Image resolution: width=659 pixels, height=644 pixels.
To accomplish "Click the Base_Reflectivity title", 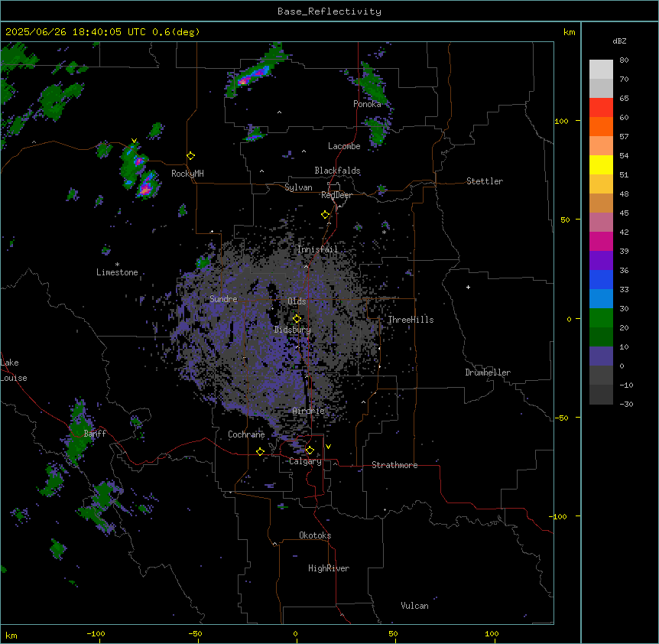I will point(329,11).
